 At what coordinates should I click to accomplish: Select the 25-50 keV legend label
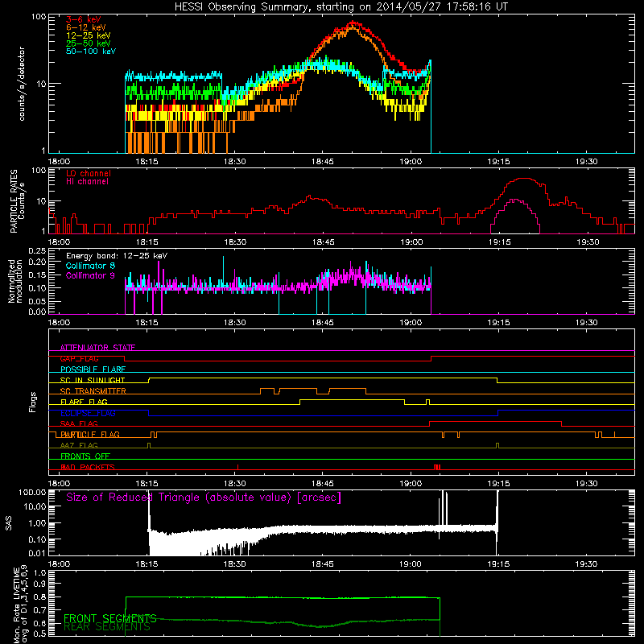point(88,43)
